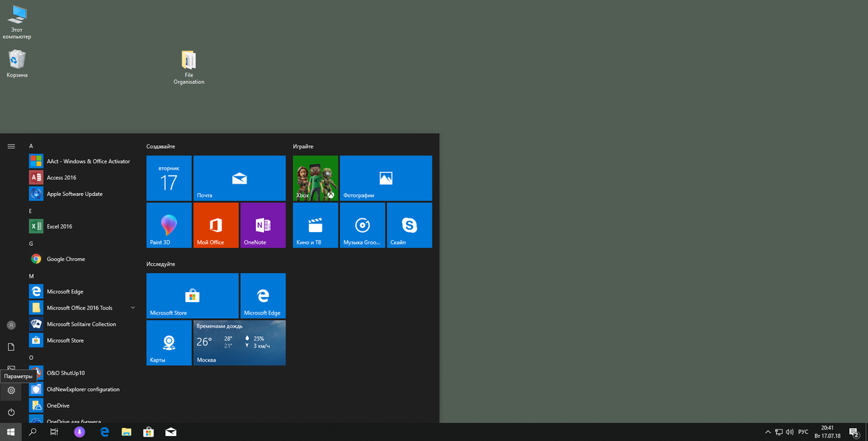Screen dimensions: 868x441
Task: Click the letter O section header
Action: point(31,357)
